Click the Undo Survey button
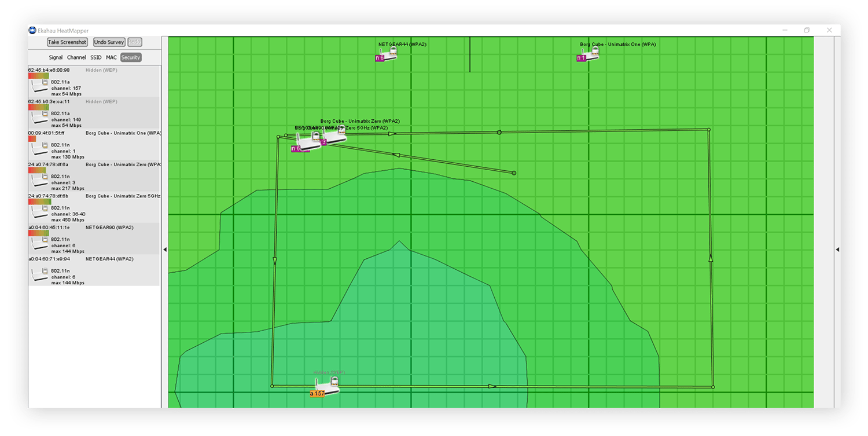This screenshot has height=436, width=868. (x=109, y=42)
